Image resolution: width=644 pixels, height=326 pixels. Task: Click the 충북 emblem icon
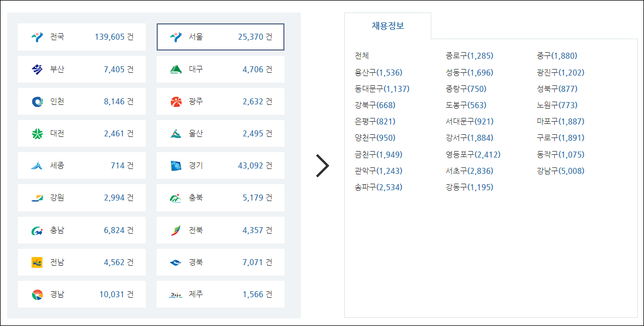(x=176, y=198)
